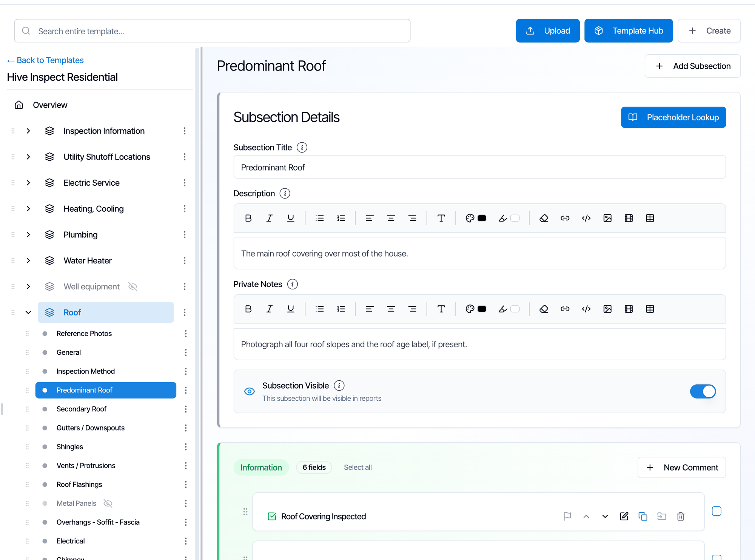Turn off Subsection Visible switch
The image size is (755, 560).
[703, 391]
